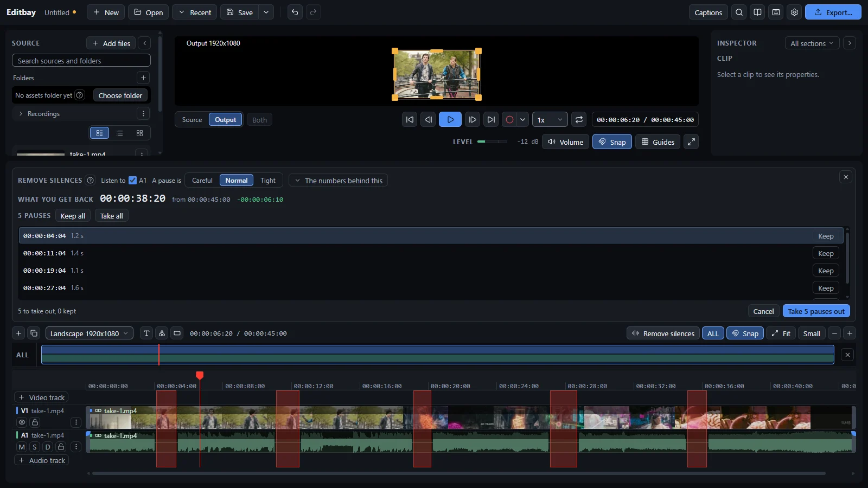Uncheck the Listen to A1 checkbox
The image size is (868, 488).
tap(132, 181)
